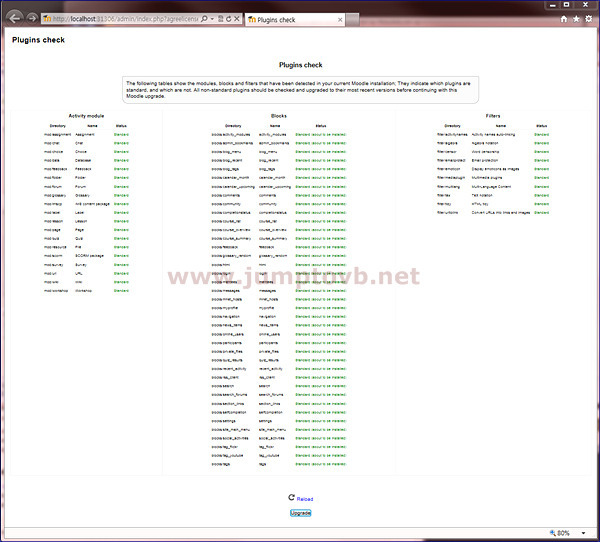Select 'Assignment' in Activity module names

click(x=85, y=135)
